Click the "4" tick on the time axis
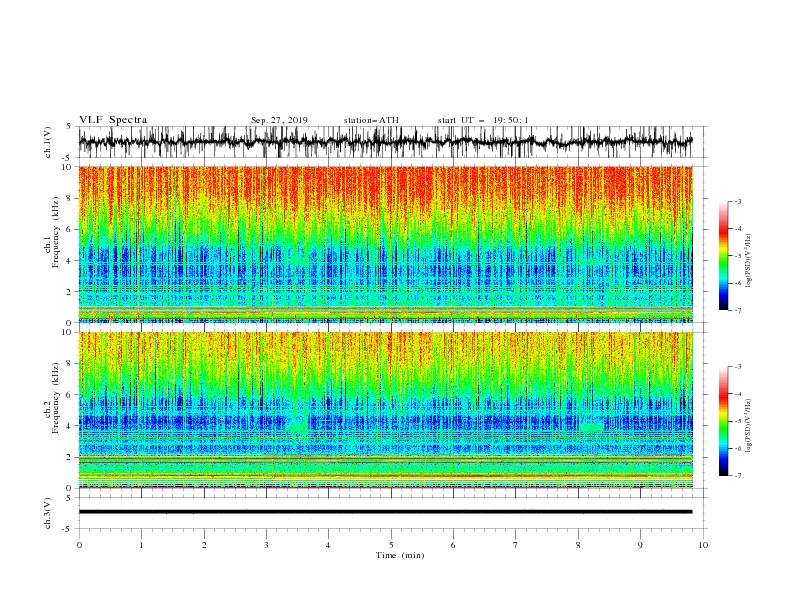Screen dimensions: 792x612 [328, 545]
